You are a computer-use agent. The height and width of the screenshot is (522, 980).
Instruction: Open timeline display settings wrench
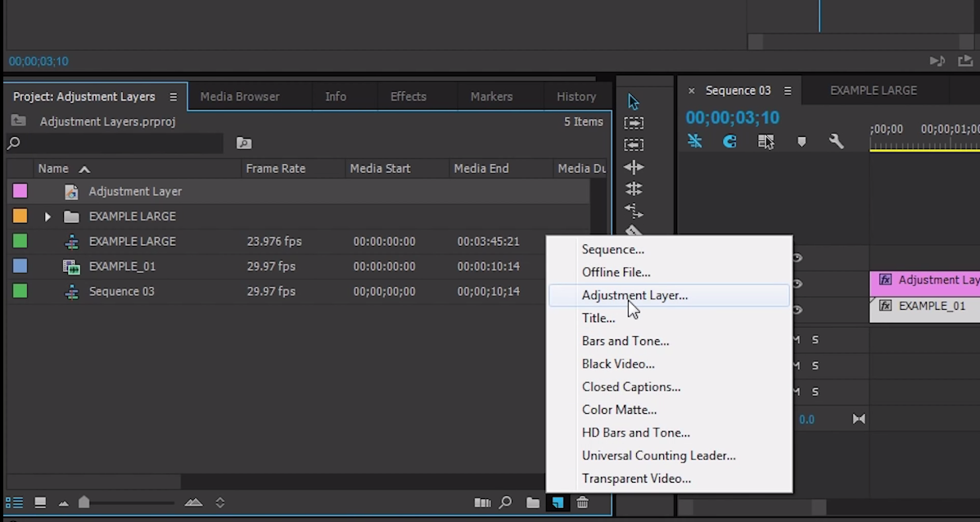836,142
